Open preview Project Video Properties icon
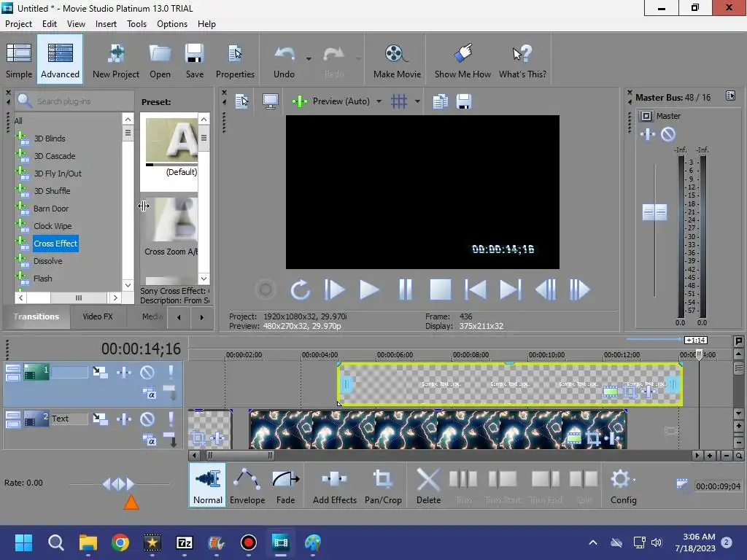Image resolution: width=747 pixels, height=560 pixels. 242,101
